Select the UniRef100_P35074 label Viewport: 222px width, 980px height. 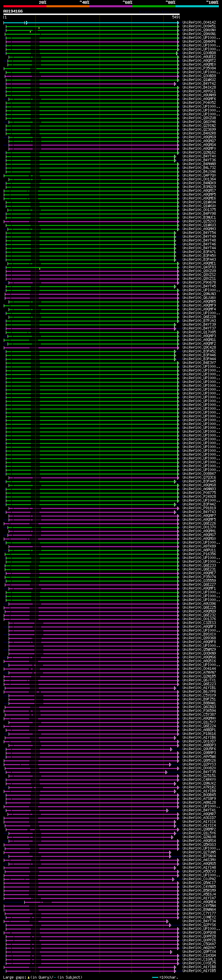click(x=199, y=577)
